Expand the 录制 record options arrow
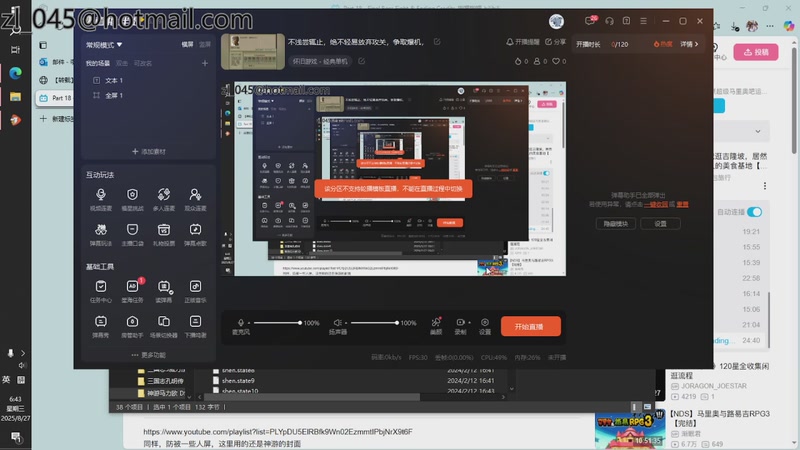The height and width of the screenshot is (450, 800). tap(469, 322)
